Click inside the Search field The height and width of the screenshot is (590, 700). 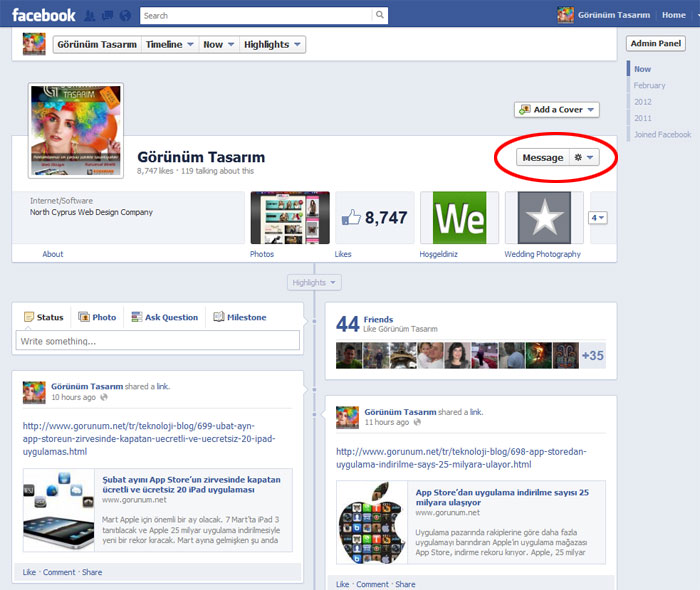256,16
